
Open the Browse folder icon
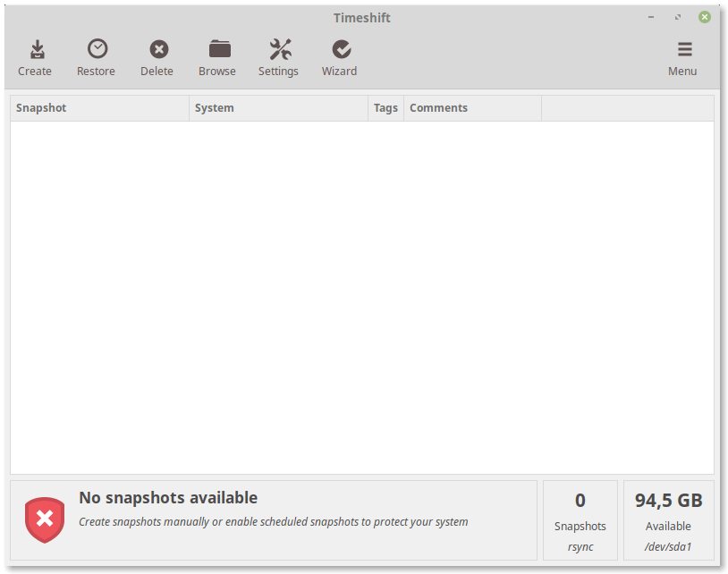[220, 48]
